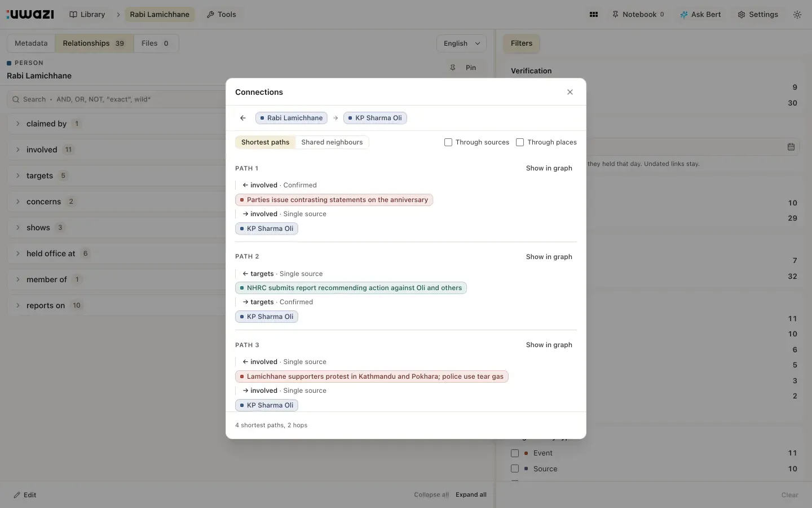Enable Through sources checkbox
The width and height of the screenshot is (812, 508).
coord(448,142)
